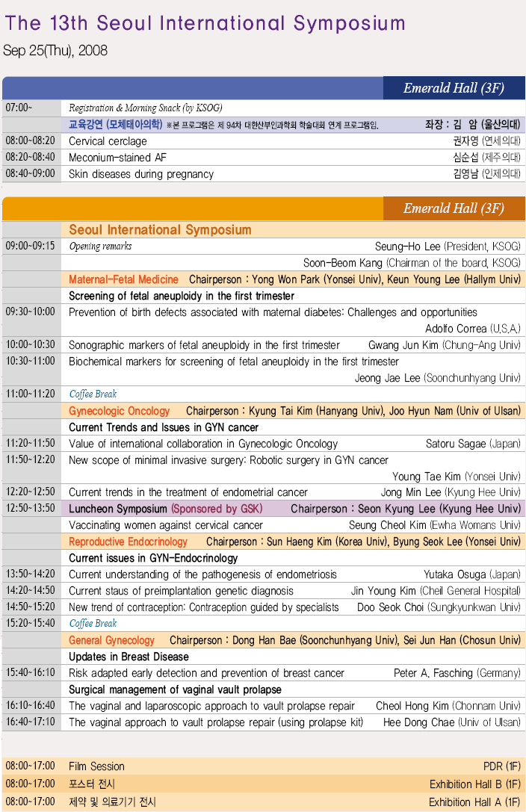The image size is (526, 812).
Task: Select 'Current issues in GYN-Endocrinology'
Action: point(153,558)
